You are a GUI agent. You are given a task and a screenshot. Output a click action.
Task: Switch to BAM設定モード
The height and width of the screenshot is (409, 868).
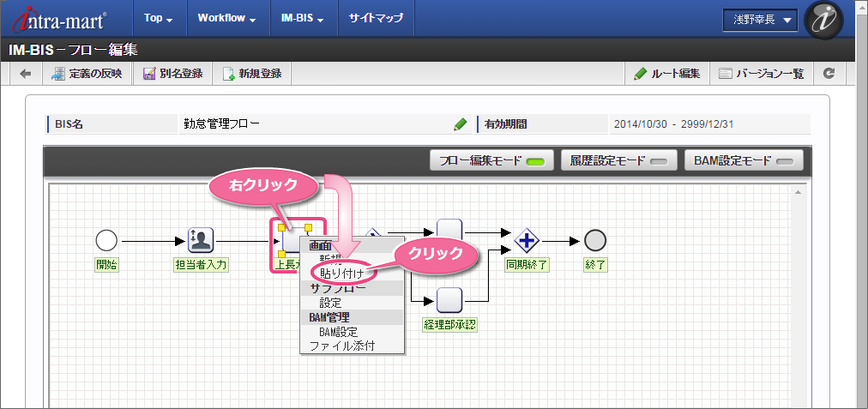coord(744,161)
